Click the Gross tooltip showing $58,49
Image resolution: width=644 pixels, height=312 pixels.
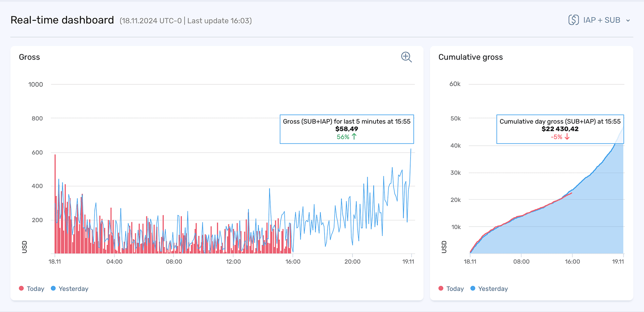pos(346,129)
